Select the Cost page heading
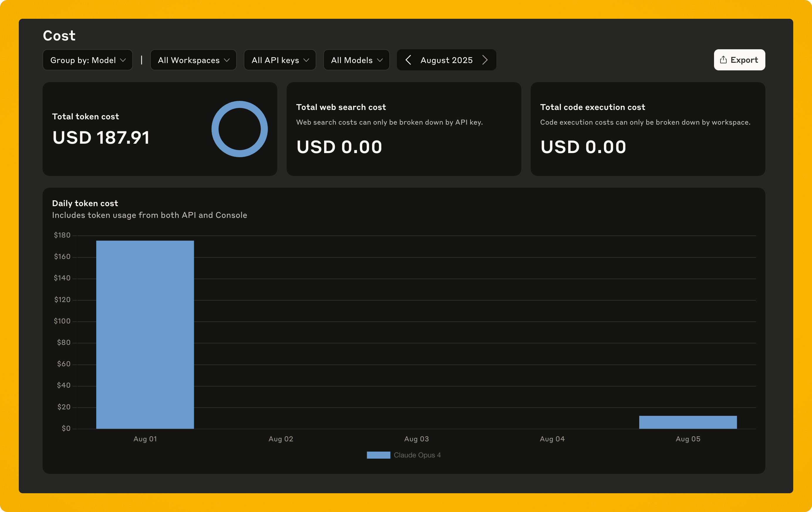 pyautogui.click(x=59, y=35)
